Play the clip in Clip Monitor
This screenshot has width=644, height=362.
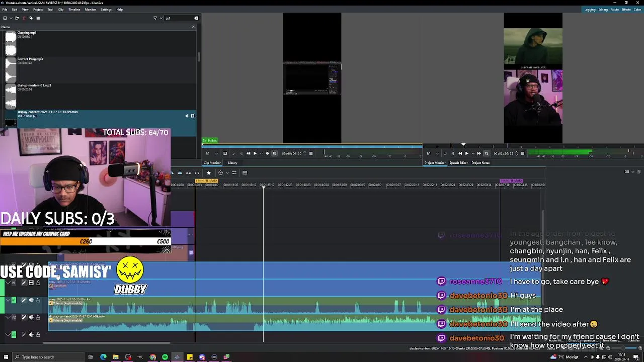point(255,153)
